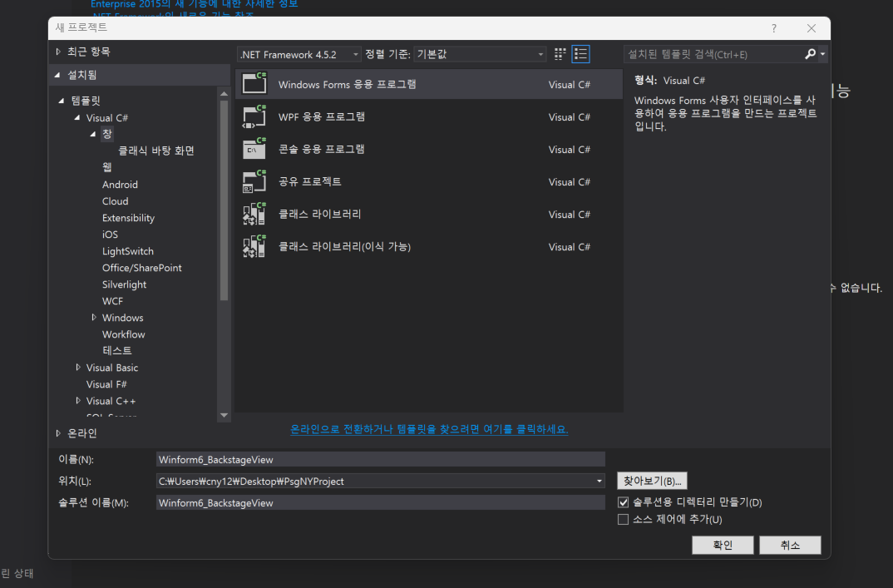
Task: Select the 테스트 category
Action: (x=116, y=350)
